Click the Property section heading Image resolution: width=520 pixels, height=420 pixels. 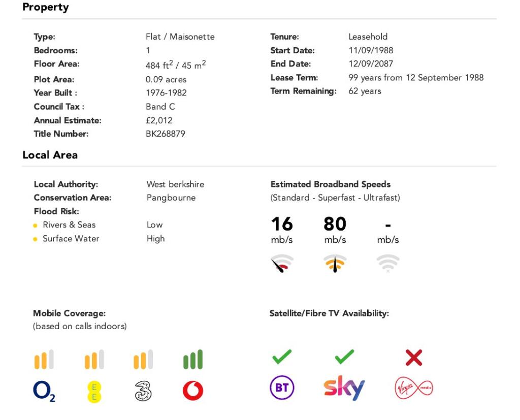46,8
